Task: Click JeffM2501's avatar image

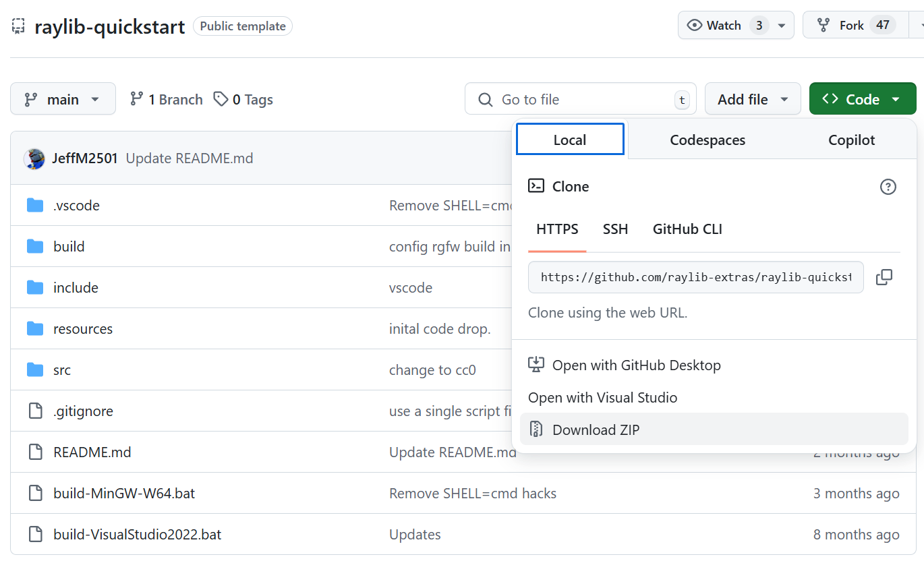Action: click(x=34, y=159)
